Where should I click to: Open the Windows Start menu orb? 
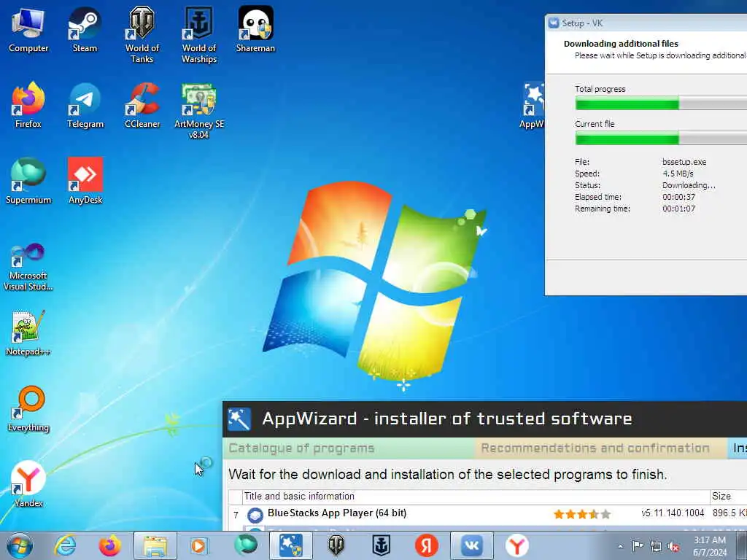(x=20, y=545)
